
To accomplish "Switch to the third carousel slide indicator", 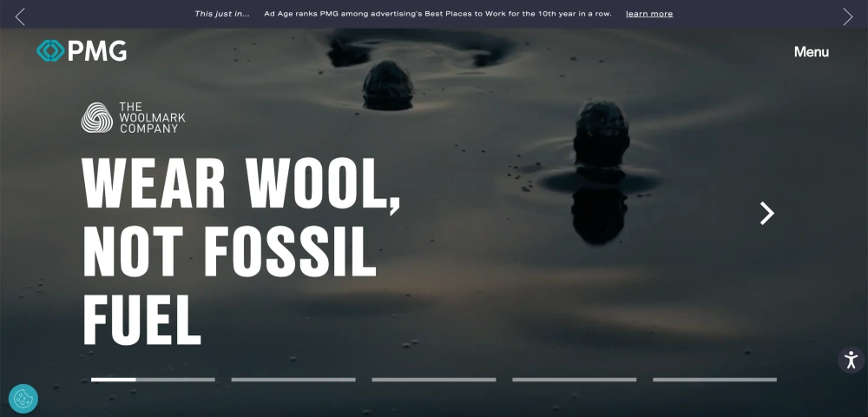I will 434,380.
